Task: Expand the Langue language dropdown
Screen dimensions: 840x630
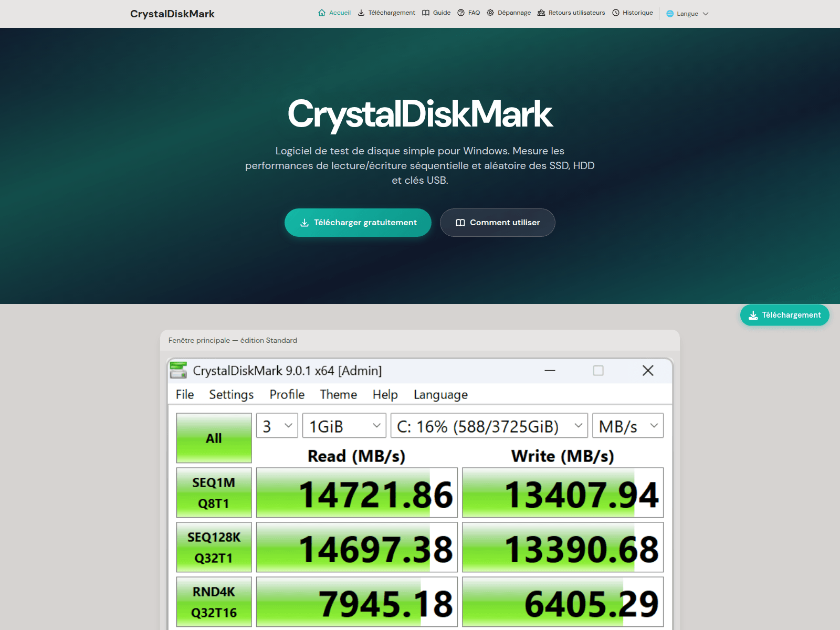Action: (687, 14)
